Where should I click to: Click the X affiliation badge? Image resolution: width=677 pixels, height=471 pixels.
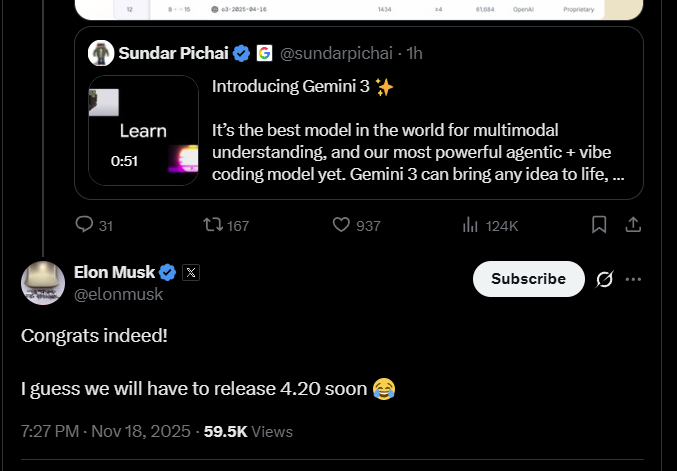point(191,272)
